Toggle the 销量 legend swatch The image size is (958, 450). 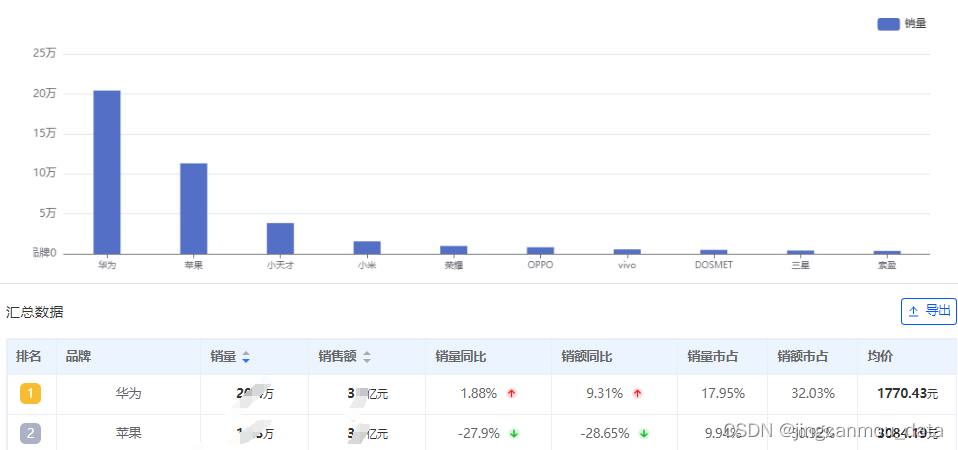tap(888, 24)
